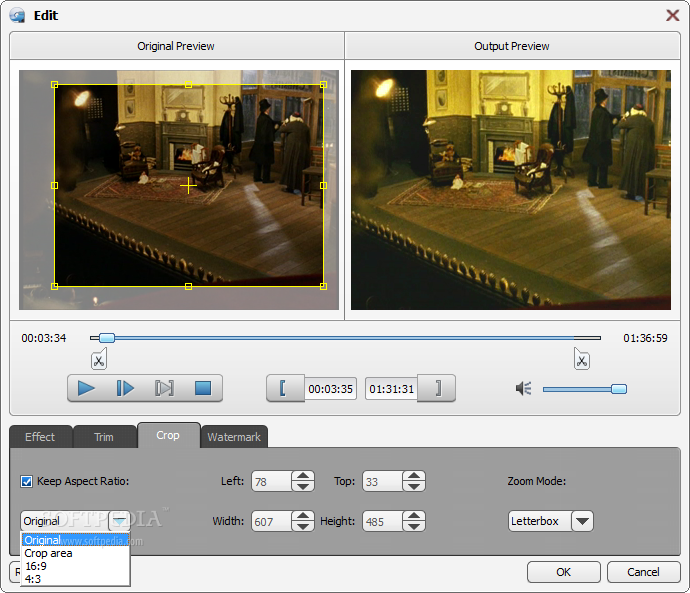Toggle the Keep Aspect Ratio checkbox
The image size is (690, 593).
point(26,481)
